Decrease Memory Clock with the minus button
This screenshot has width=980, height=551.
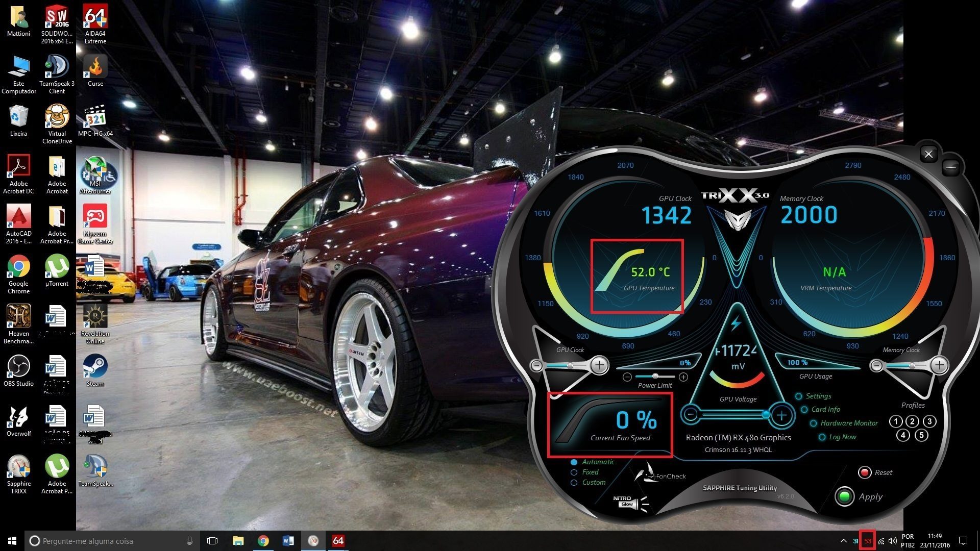coord(876,365)
